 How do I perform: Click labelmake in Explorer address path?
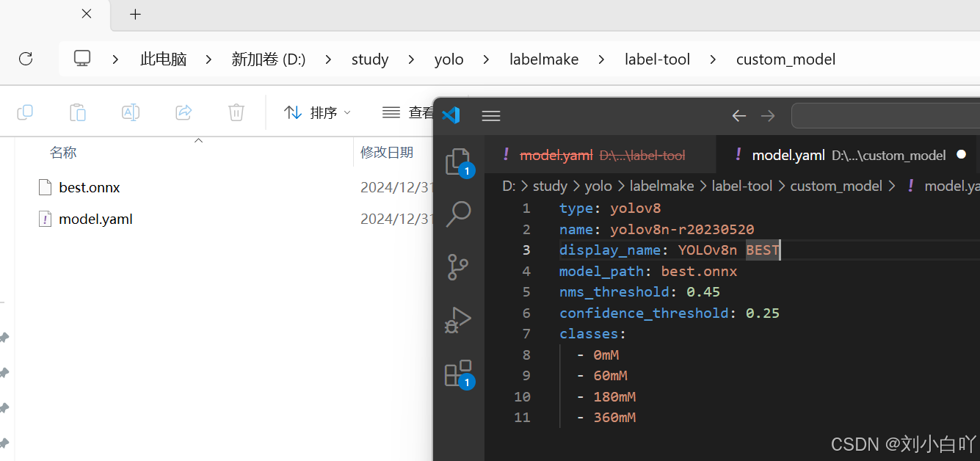544,59
